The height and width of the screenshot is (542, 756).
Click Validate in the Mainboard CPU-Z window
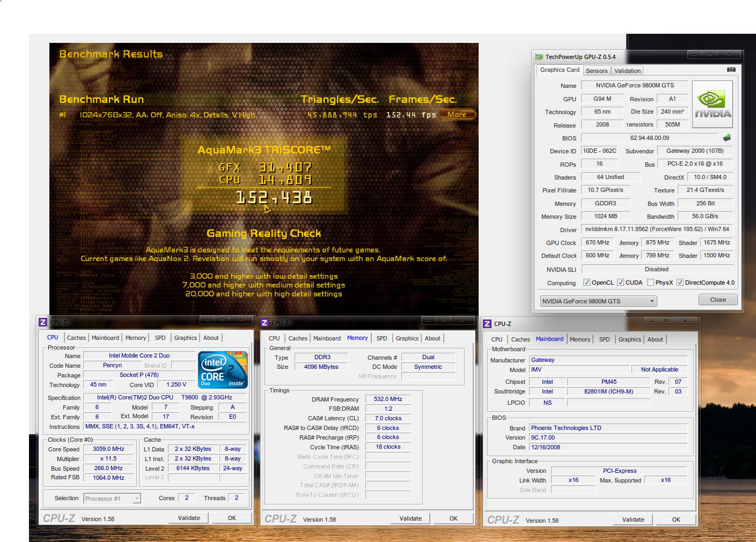pos(633,519)
